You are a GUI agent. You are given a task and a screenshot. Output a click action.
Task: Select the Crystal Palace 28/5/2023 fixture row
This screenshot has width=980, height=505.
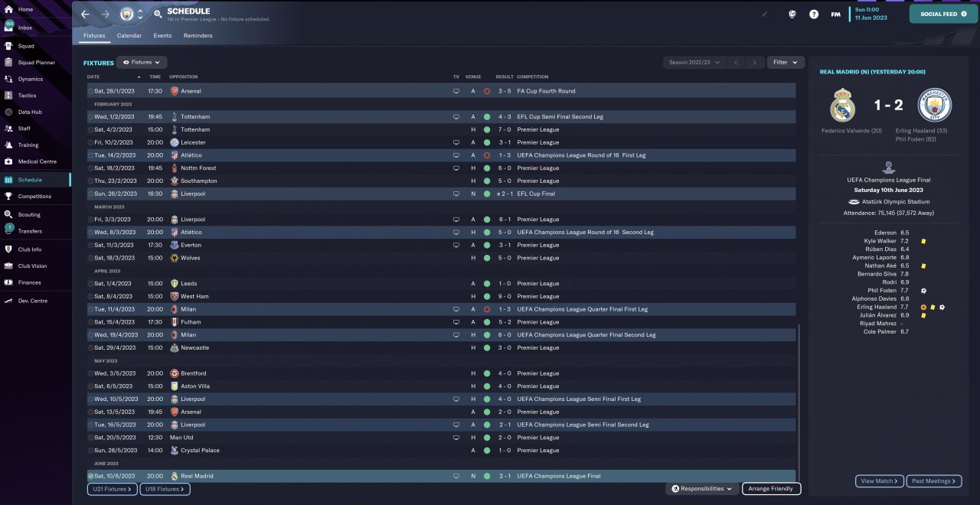point(441,450)
